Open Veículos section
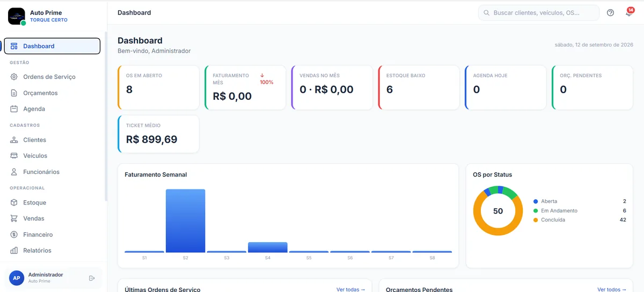 (x=52, y=156)
